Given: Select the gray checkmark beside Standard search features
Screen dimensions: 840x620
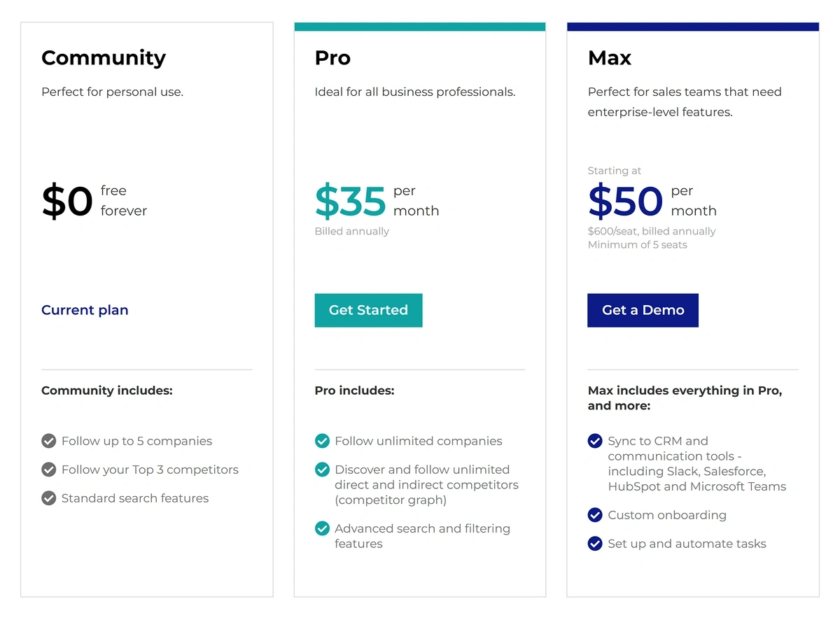Looking at the screenshot, I should [x=48, y=498].
